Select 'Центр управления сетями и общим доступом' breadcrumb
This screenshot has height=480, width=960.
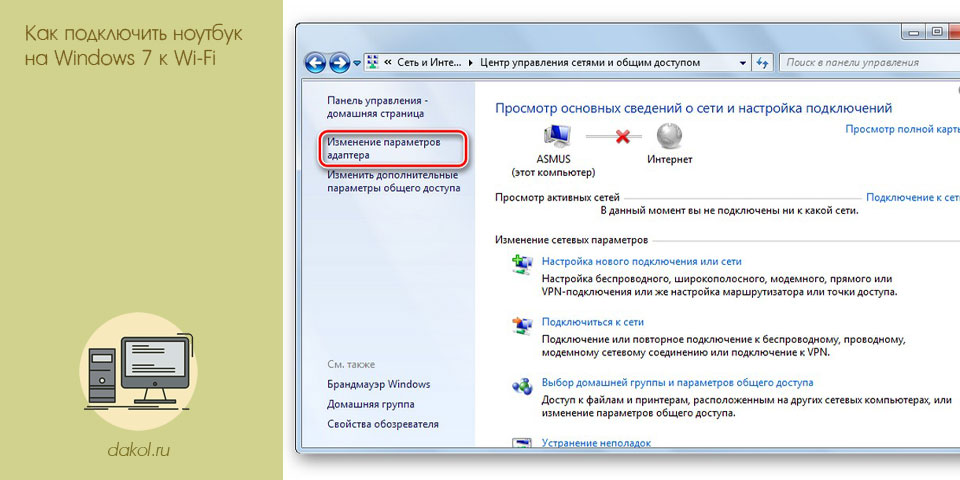pos(590,62)
